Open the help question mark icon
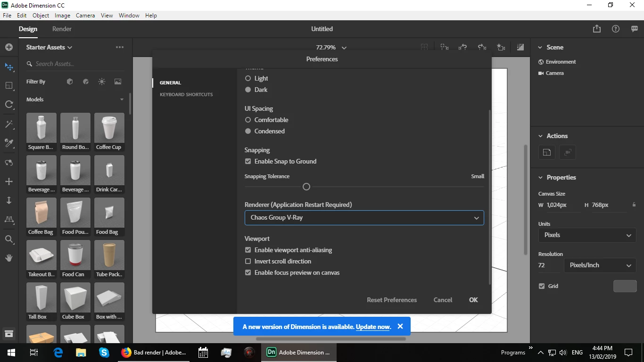This screenshot has width=644, height=362. point(616,29)
